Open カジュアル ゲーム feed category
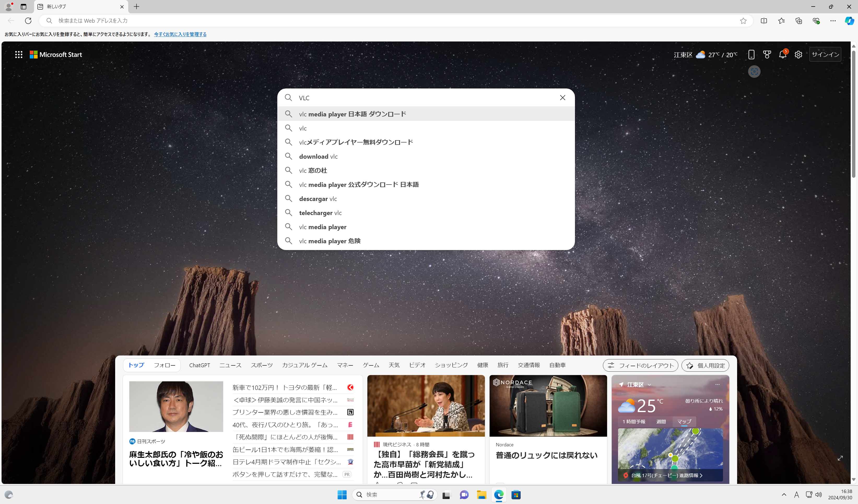858x504 pixels. [x=305, y=365]
